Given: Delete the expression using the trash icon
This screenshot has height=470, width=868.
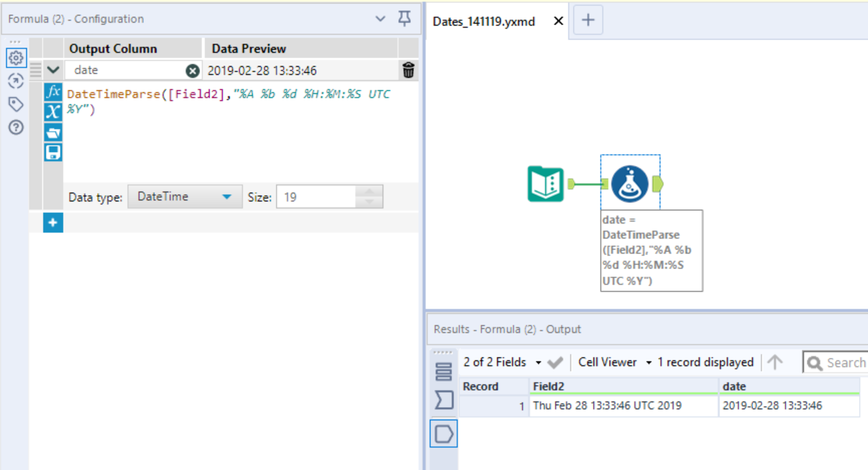Looking at the screenshot, I should 408,69.
